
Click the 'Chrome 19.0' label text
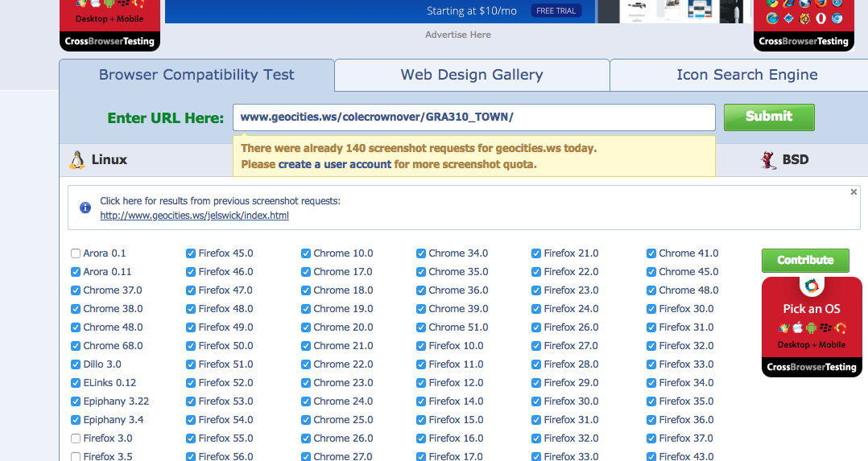point(343,309)
